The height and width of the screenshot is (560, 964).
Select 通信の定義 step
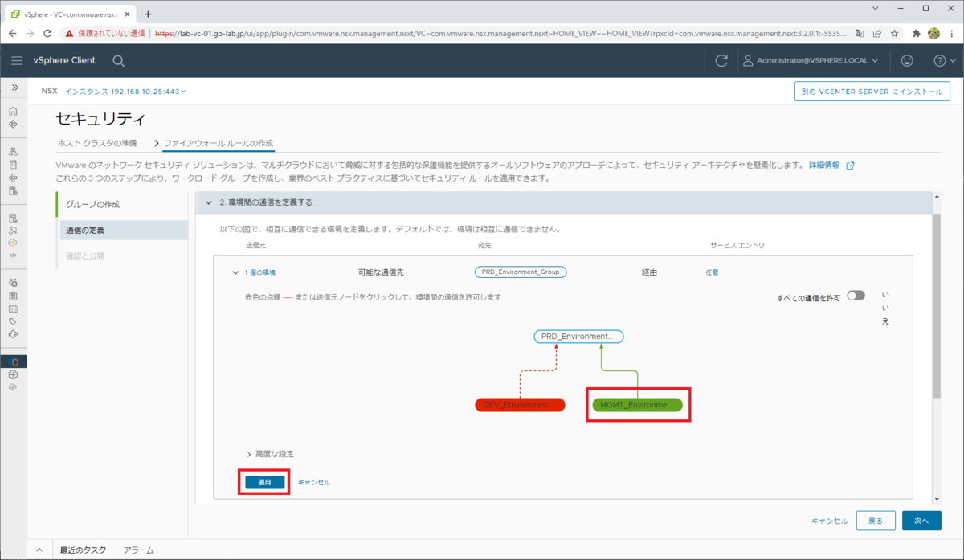coord(122,230)
